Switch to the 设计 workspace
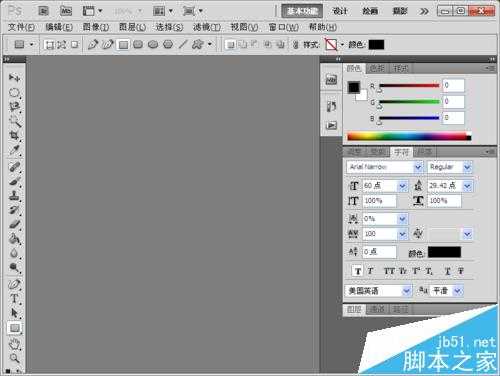The image size is (500, 376). tap(340, 11)
